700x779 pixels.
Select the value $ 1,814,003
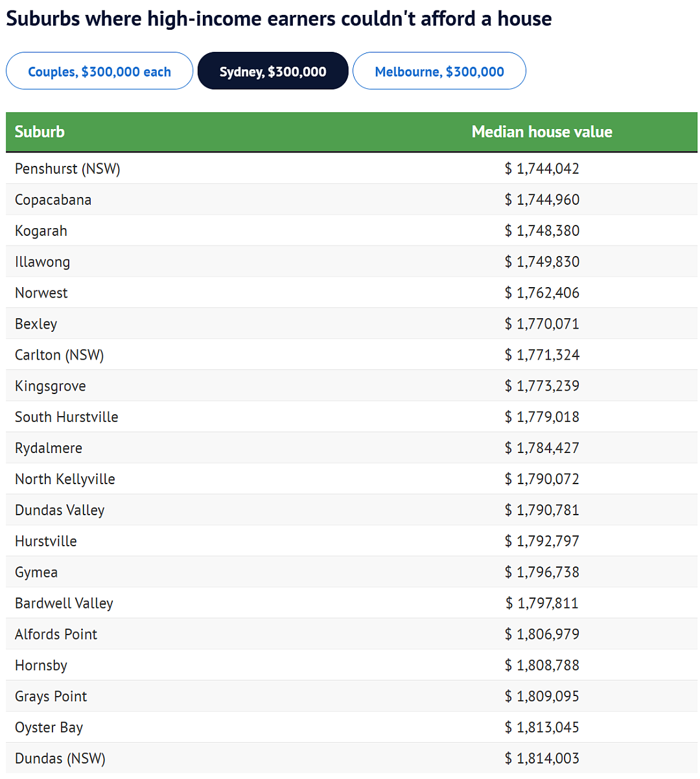(542, 758)
